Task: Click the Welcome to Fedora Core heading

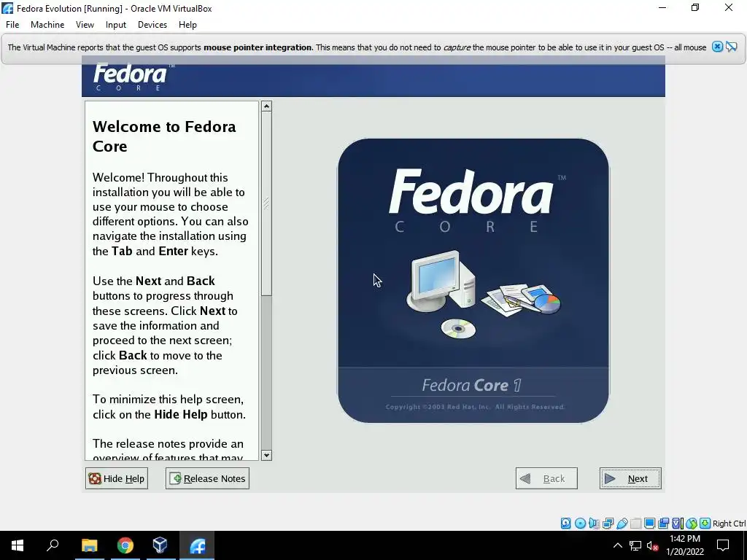Action: (164, 136)
